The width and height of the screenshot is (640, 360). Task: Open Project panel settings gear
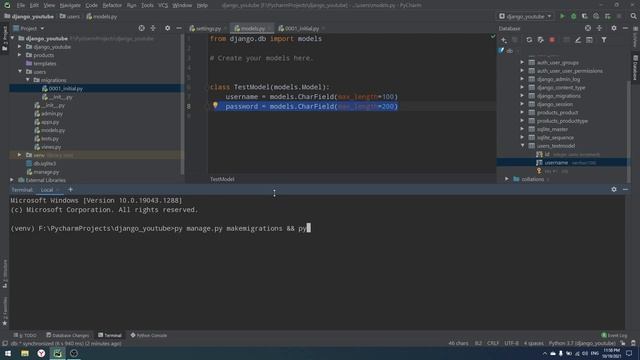167,28
